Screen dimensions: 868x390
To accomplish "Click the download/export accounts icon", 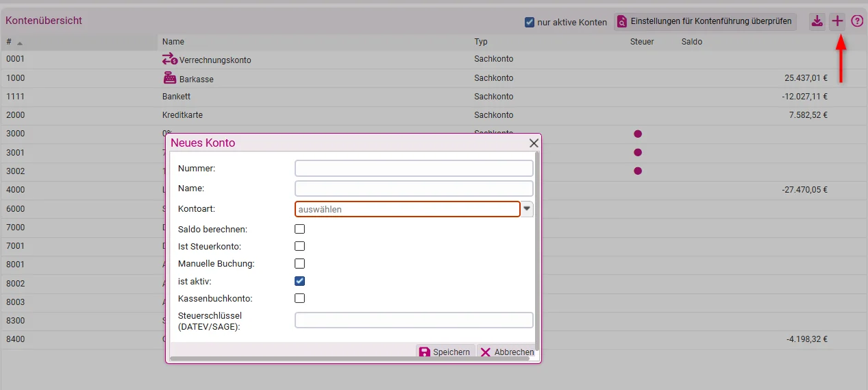I will coord(817,21).
